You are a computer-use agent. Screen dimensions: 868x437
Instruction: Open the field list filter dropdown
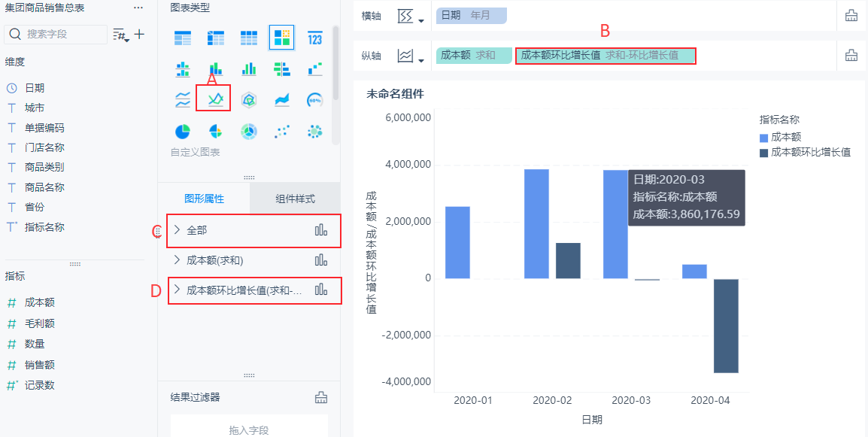click(121, 35)
